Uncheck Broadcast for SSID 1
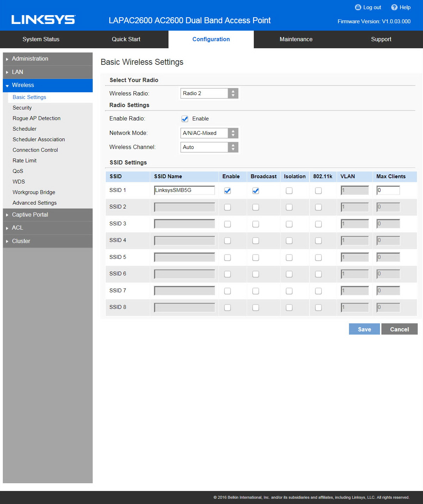Viewport: 423px width, 504px height. pyautogui.click(x=256, y=191)
